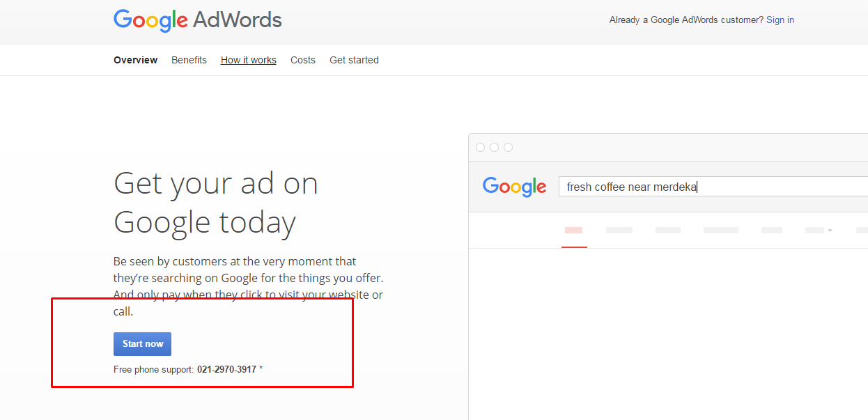The width and height of the screenshot is (868, 420).
Task: Click the placeholder tab with dropdown arrow
Action: pos(819,230)
